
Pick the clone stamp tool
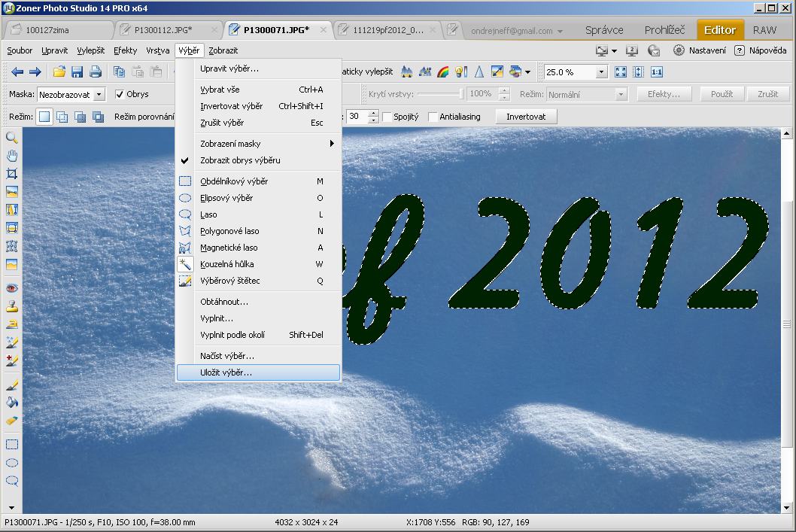tap(12, 306)
